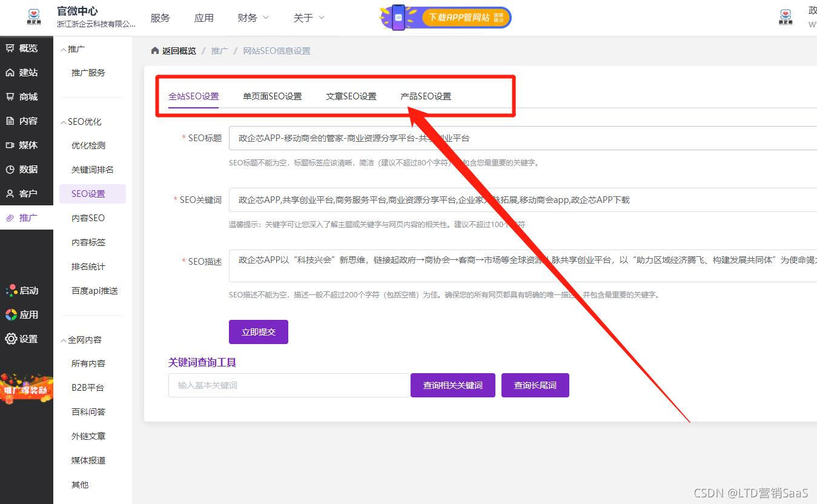Click the 下载APP管网站 banner

pos(445,18)
